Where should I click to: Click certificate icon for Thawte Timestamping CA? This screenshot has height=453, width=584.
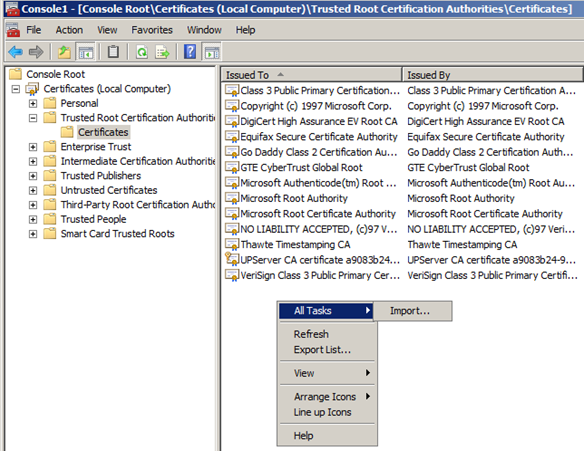coord(232,245)
